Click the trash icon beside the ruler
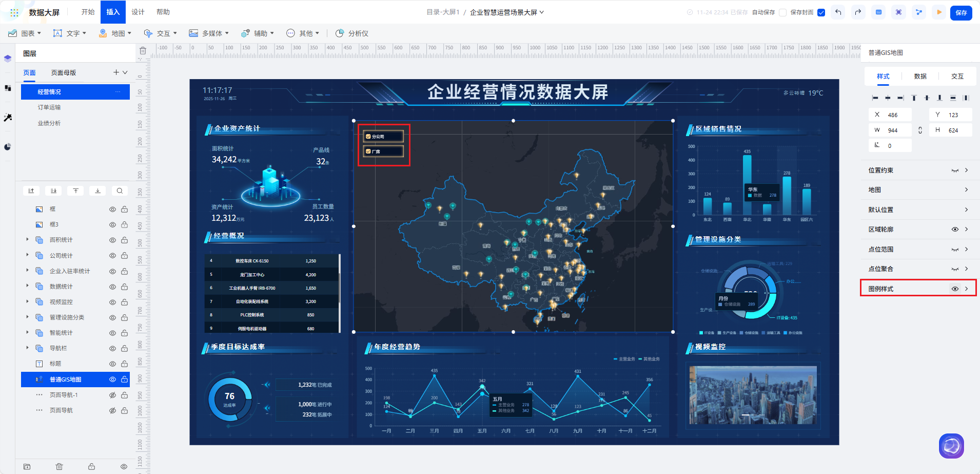The height and width of the screenshot is (474, 980). [x=143, y=51]
